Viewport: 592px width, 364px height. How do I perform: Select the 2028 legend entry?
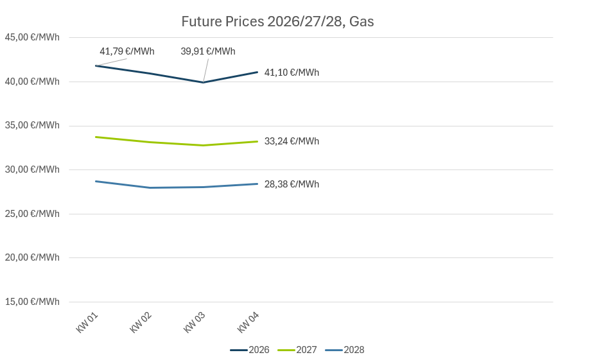point(354,350)
